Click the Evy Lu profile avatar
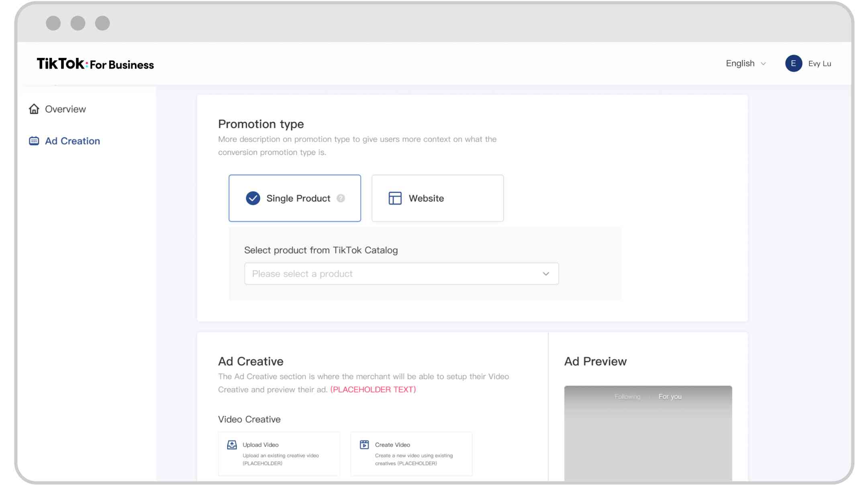The width and height of the screenshot is (868, 485). pos(793,63)
